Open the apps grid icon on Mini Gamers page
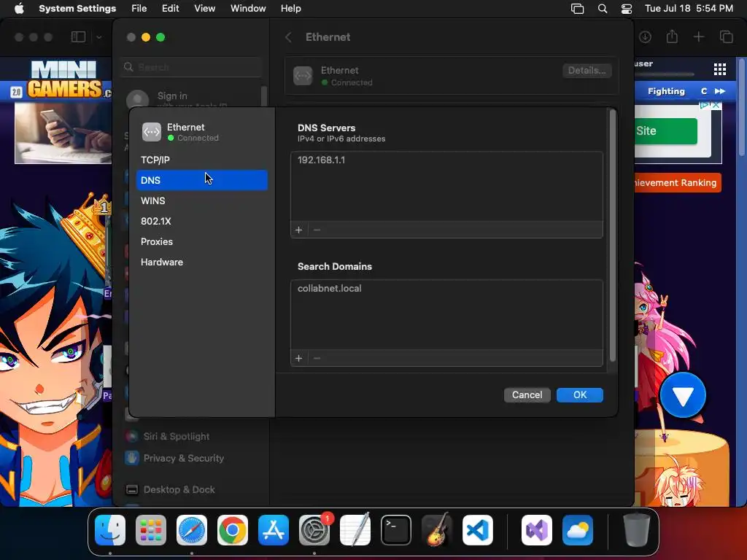Image resolution: width=747 pixels, height=560 pixels. 720,69
